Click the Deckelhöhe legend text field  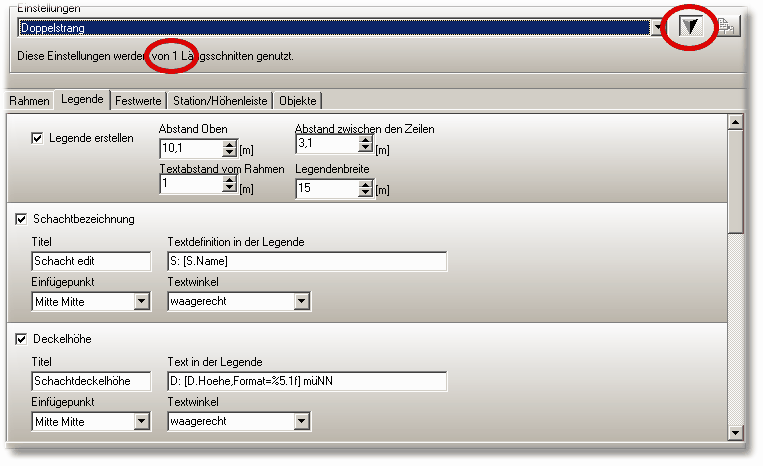(306, 381)
